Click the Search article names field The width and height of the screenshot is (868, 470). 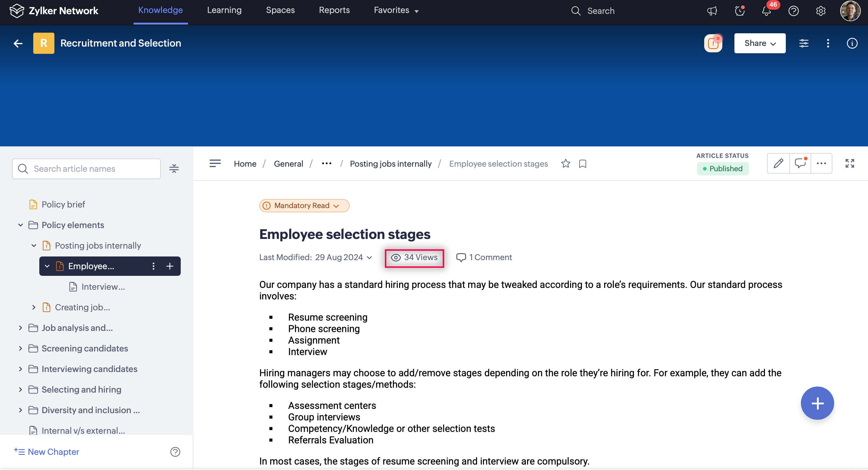pos(86,168)
